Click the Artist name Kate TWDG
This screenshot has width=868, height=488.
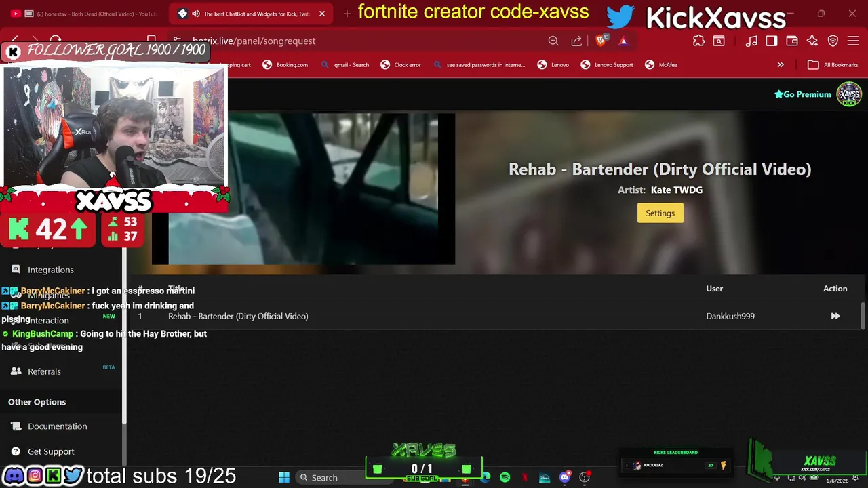pyautogui.click(x=677, y=190)
